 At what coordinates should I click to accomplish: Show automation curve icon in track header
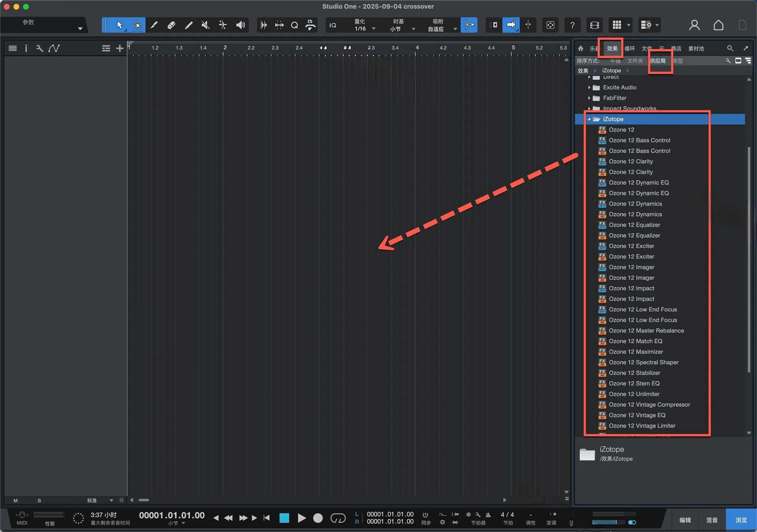(x=54, y=48)
